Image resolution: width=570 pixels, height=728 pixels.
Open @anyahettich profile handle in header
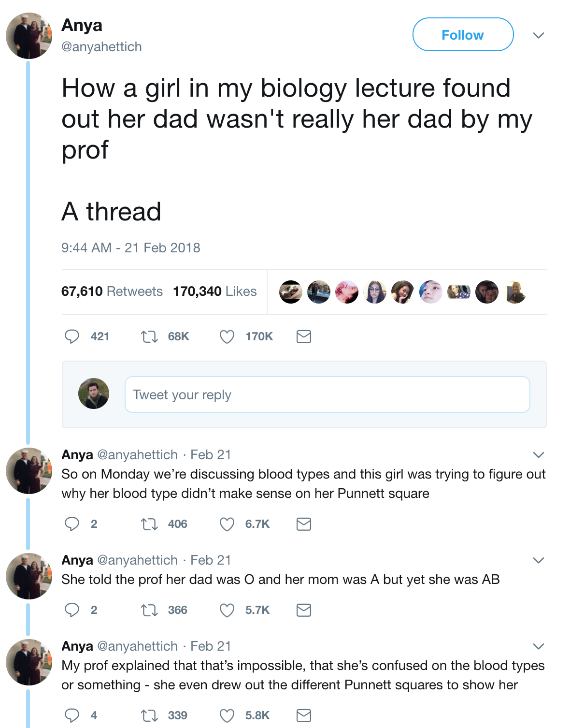point(101,47)
